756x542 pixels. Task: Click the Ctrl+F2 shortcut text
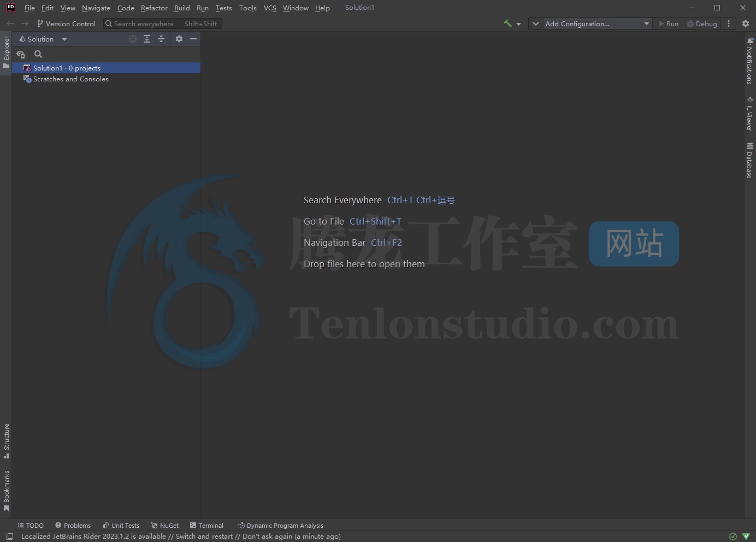[x=386, y=243]
